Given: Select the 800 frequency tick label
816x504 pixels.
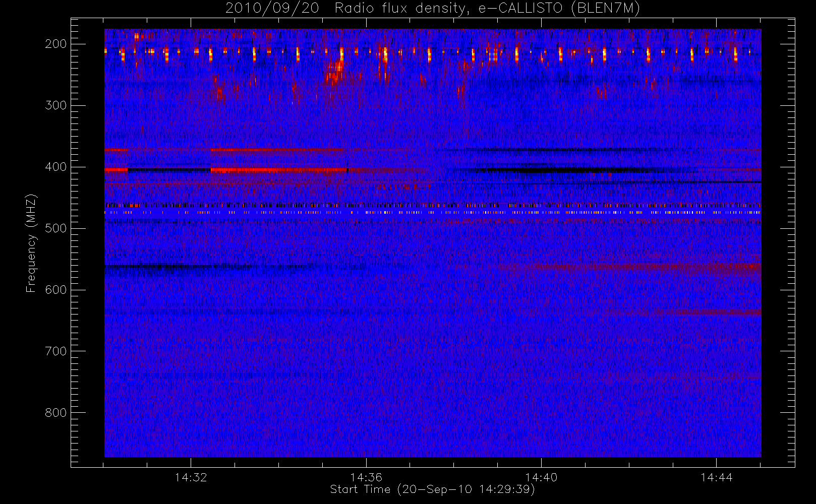Looking at the screenshot, I should point(56,413).
